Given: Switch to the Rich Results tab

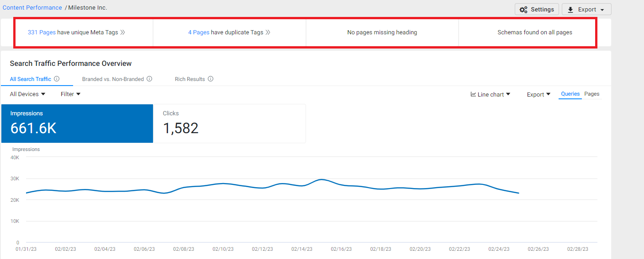Looking at the screenshot, I should pos(190,79).
